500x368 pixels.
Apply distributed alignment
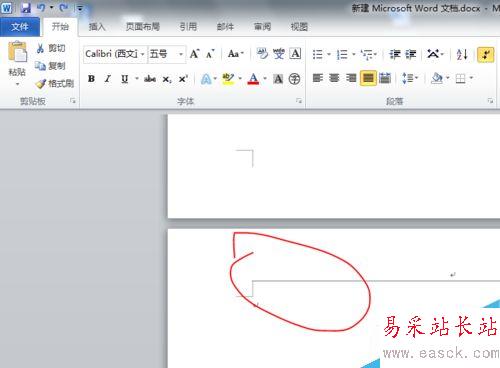click(385, 78)
